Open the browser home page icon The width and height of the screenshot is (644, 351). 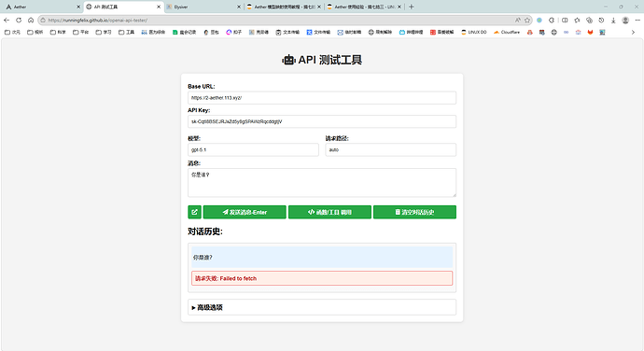[x=31, y=21]
